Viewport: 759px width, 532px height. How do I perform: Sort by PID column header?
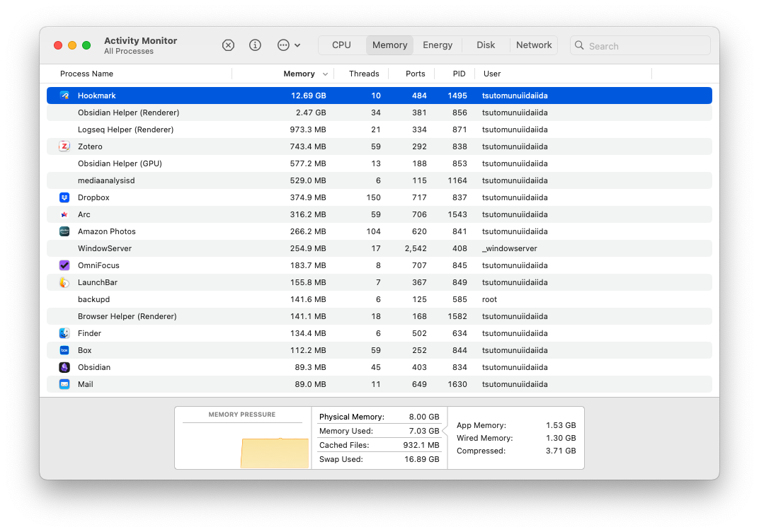coord(459,74)
